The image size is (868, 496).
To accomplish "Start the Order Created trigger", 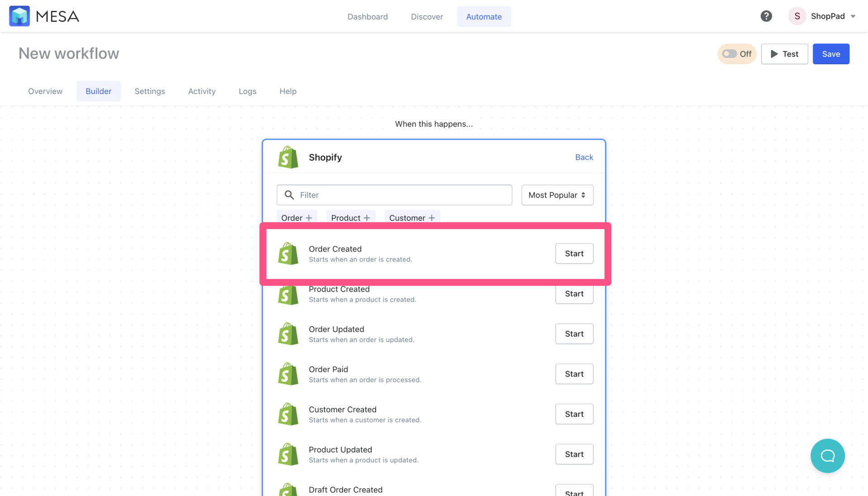I will click(x=574, y=253).
